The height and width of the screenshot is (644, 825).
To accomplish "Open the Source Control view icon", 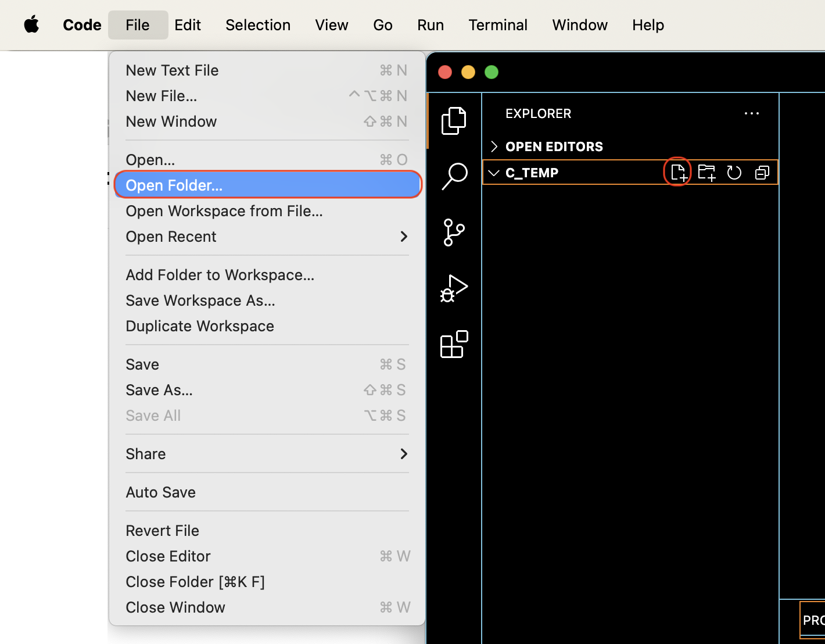I will [454, 232].
